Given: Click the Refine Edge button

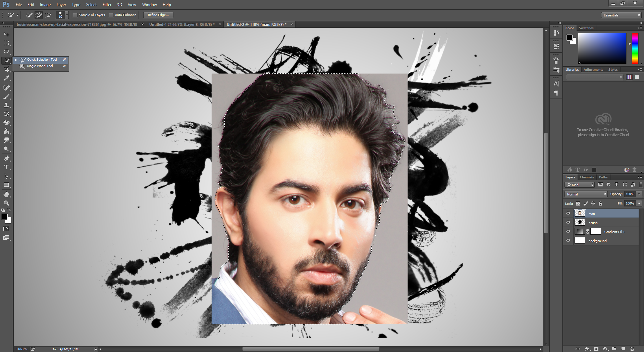Looking at the screenshot, I should (158, 15).
